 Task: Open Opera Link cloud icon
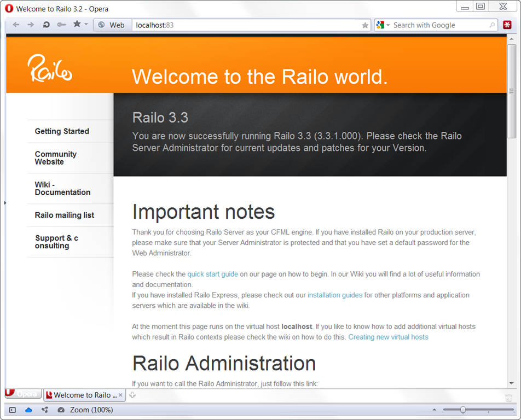coord(28,410)
